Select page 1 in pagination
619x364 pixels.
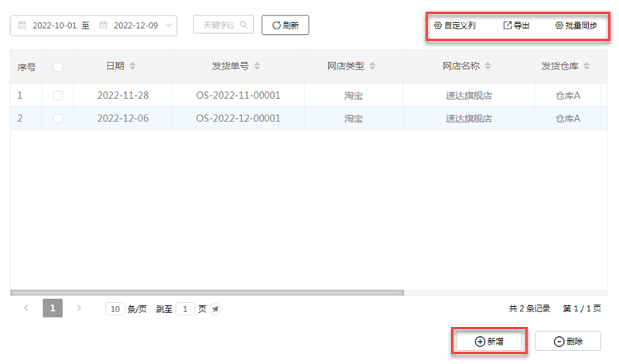(x=53, y=308)
